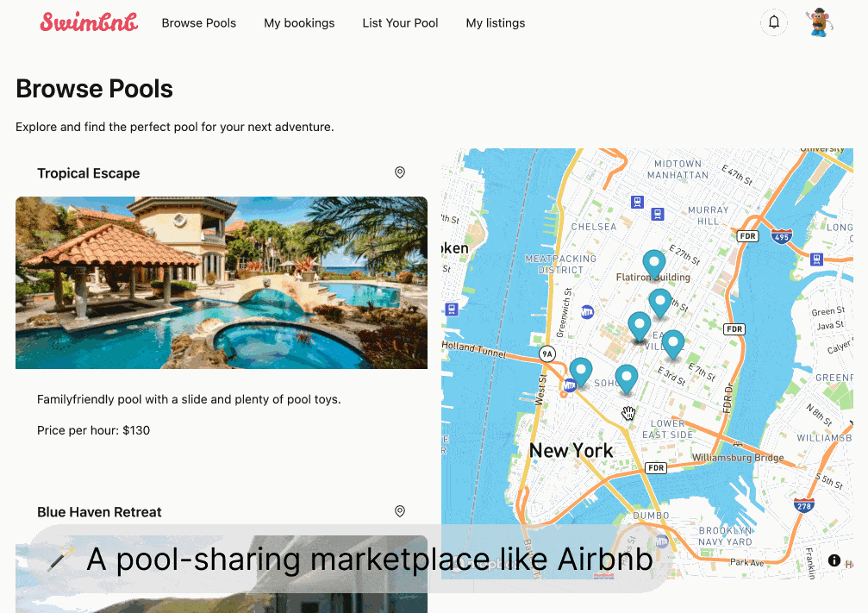Image resolution: width=868 pixels, height=613 pixels.
Task: Click the Price per hour: $130 text
Action: [94, 430]
